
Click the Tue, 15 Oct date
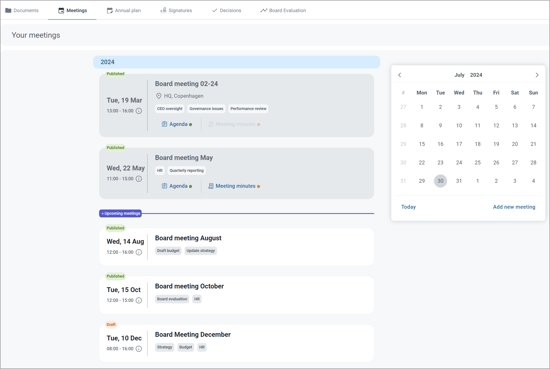click(x=123, y=290)
